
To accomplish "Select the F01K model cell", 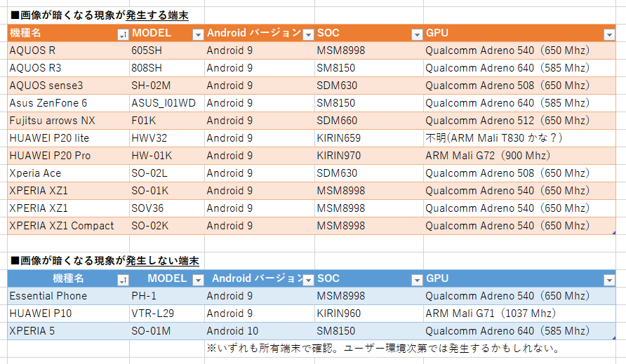I will tap(167, 121).
